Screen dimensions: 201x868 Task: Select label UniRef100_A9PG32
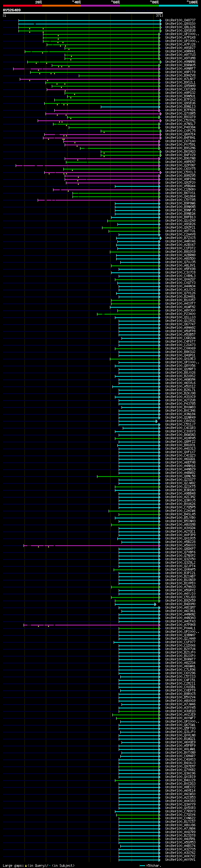180,93
